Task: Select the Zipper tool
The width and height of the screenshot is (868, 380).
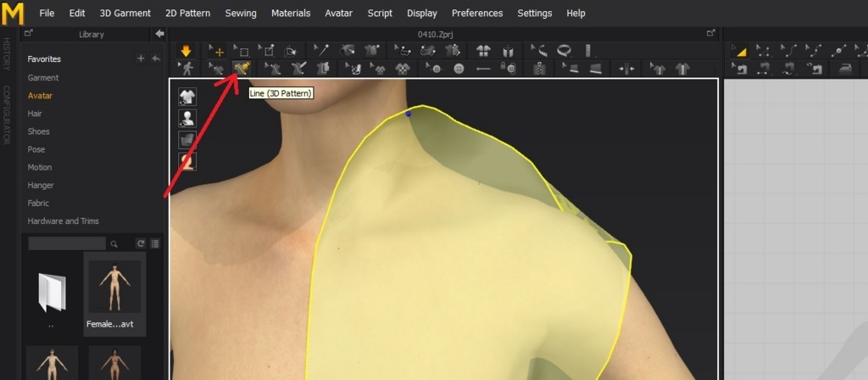Action: click(539, 69)
